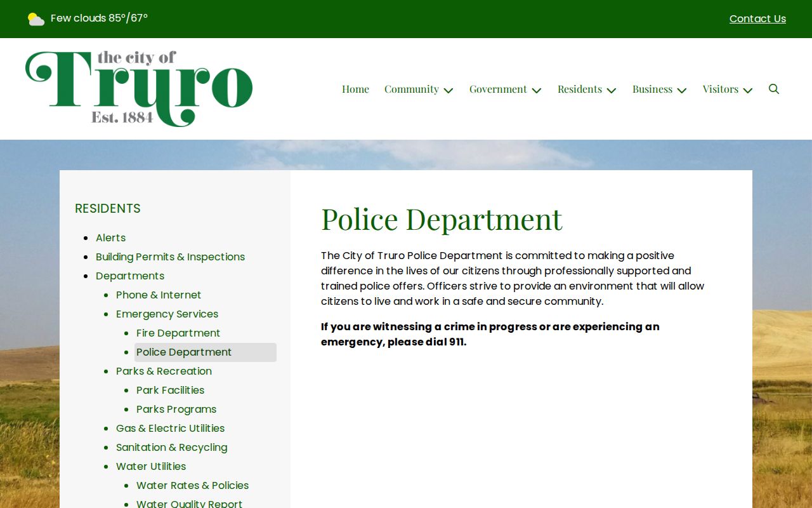Click the bold 911 emergency notice
The height and width of the screenshot is (508, 812).
[x=490, y=334]
